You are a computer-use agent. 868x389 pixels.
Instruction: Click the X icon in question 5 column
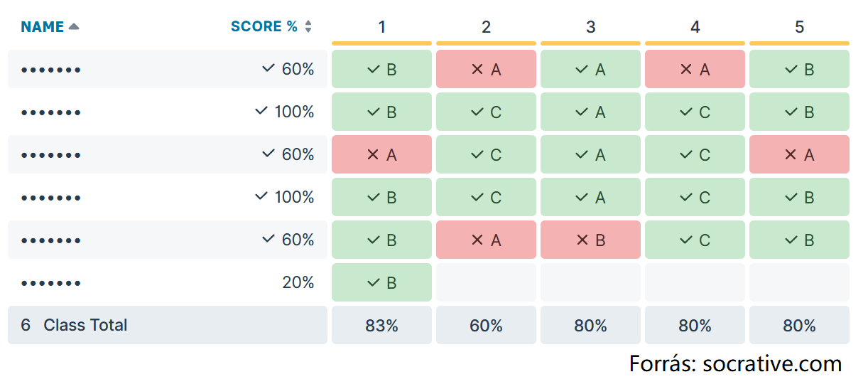(791, 155)
